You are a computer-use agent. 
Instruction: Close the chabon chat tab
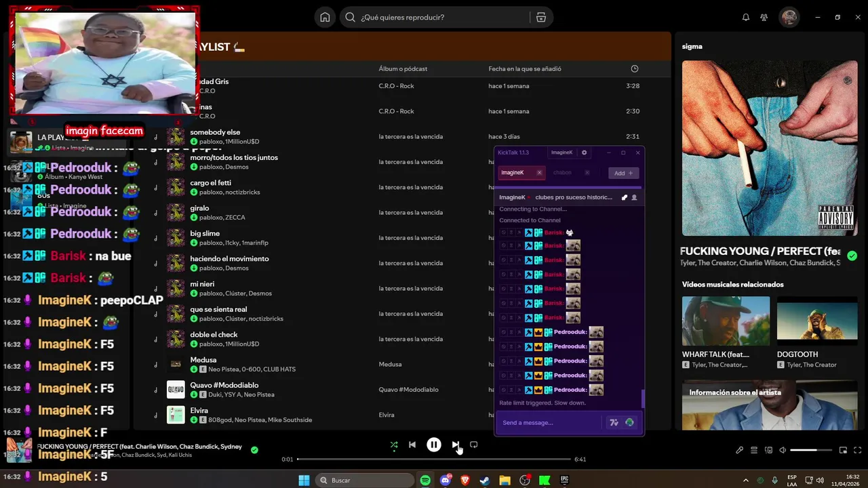tap(587, 173)
